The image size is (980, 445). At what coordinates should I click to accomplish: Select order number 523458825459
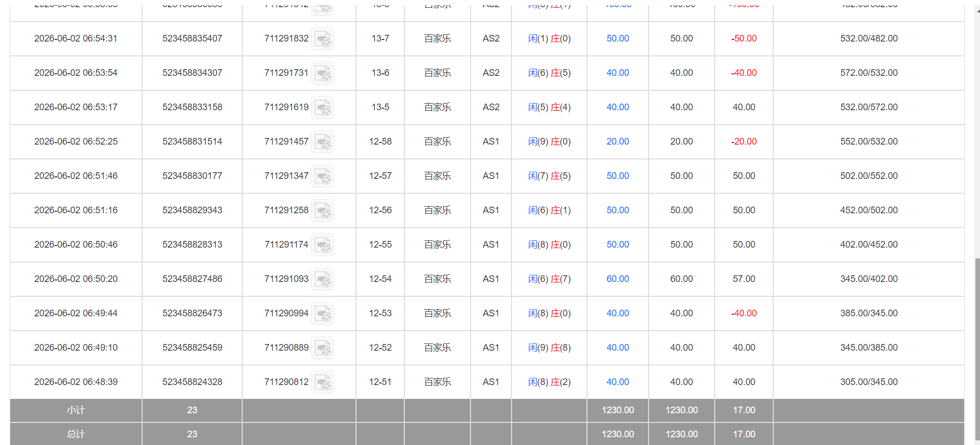pyautogui.click(x=192, y=348)
